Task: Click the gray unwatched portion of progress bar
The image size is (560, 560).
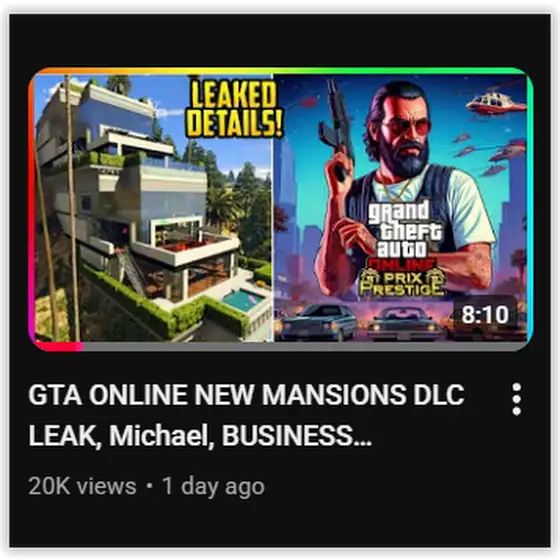Action: (305, 346)
